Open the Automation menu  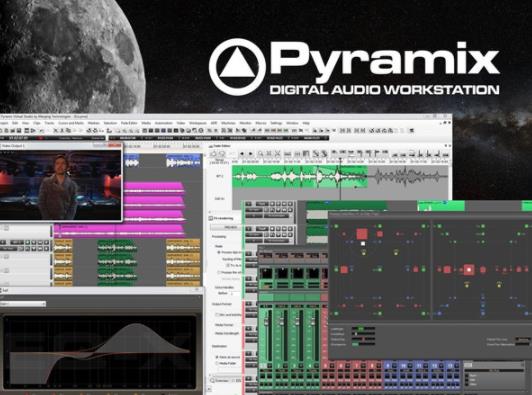pos(164,123)
